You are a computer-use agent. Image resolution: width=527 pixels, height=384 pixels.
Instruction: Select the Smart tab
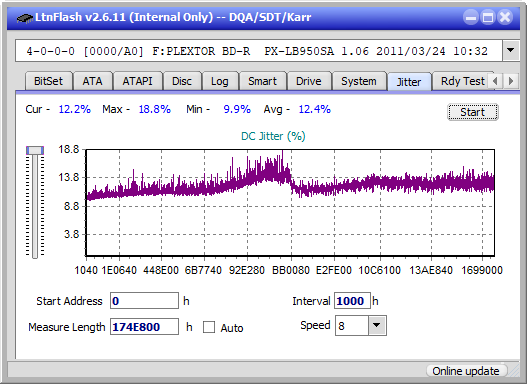tap(262, 81)
